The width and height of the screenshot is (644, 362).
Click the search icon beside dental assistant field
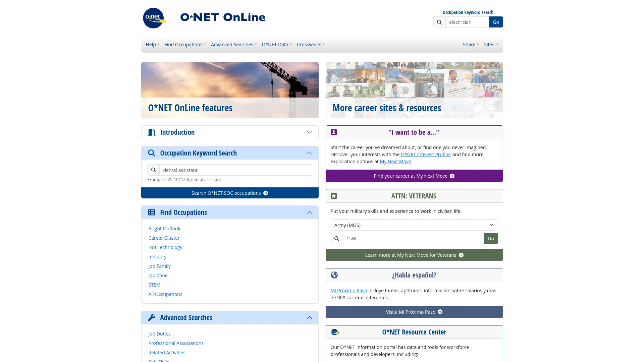tap(154, 170)
